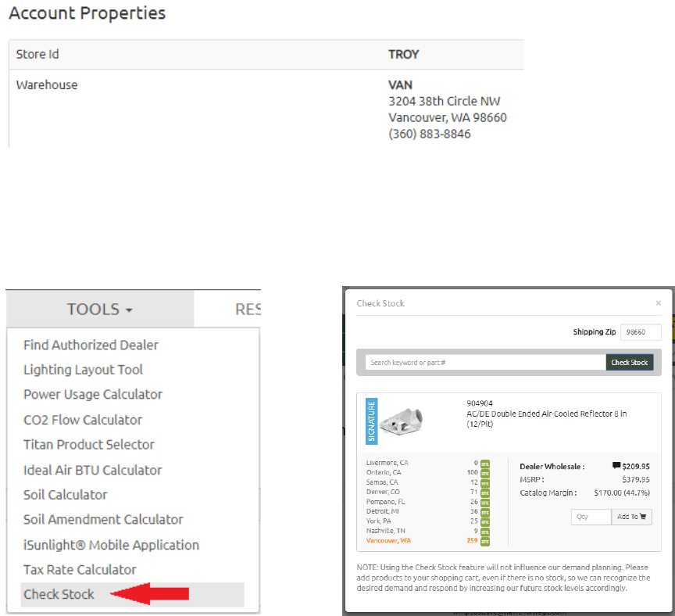Image resolution: width=675 pixels, height=616 pixels.
Task: Open Lighting Layout Tool
Action: coord(83,370)
